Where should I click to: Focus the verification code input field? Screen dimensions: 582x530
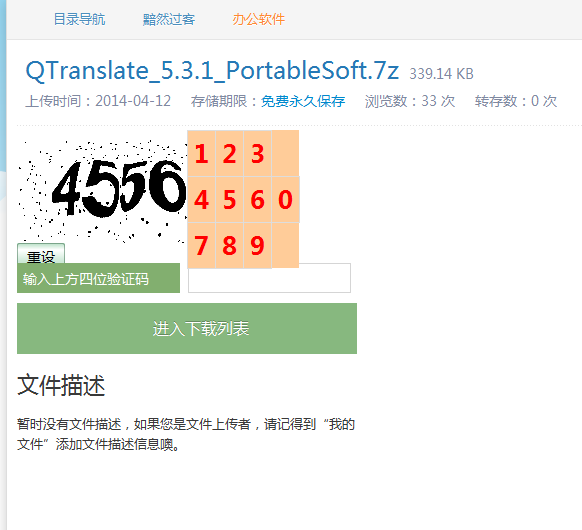269,278
